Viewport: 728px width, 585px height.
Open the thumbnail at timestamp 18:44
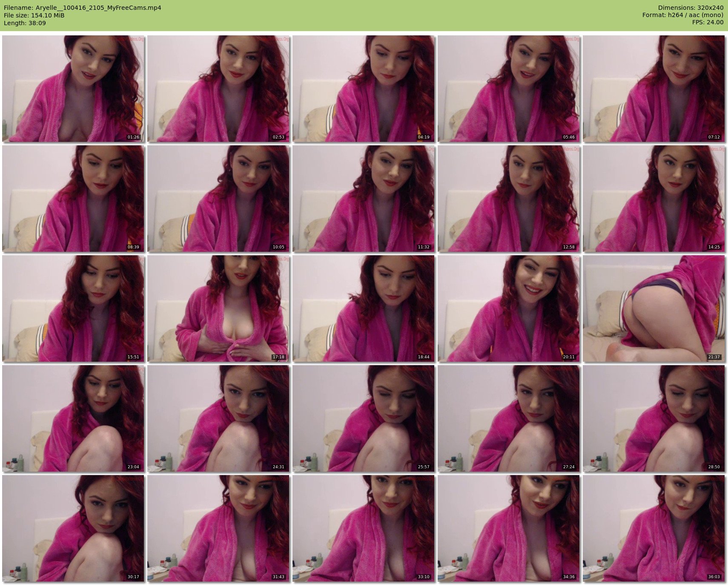(x=364, y=308)
